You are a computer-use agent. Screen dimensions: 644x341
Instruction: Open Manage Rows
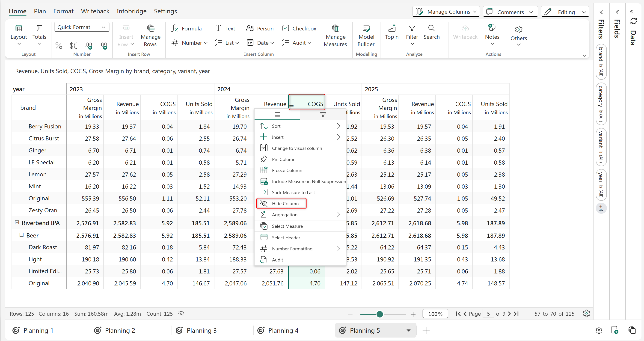[x=150, y=36]
